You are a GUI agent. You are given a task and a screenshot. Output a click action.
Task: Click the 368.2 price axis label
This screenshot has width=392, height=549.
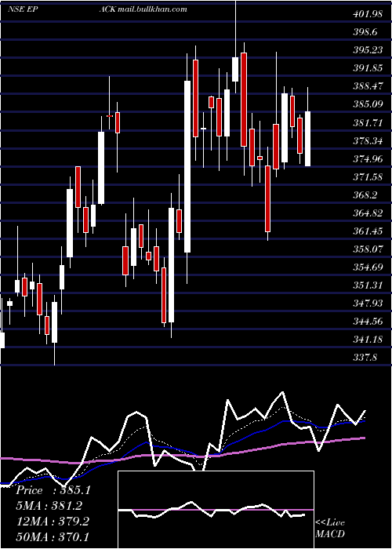pyautogui.click(x=364, y=195)
